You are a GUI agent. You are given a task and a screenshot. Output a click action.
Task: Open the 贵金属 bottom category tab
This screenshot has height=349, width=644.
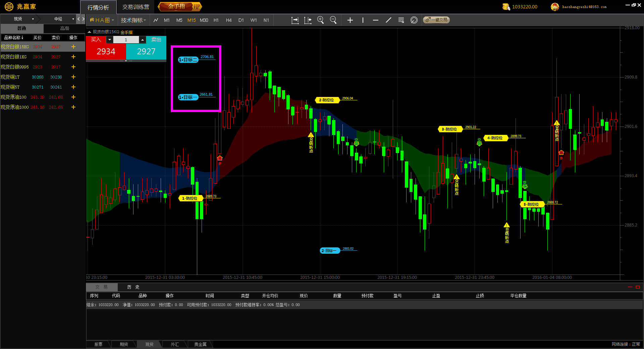pos(200,344)
